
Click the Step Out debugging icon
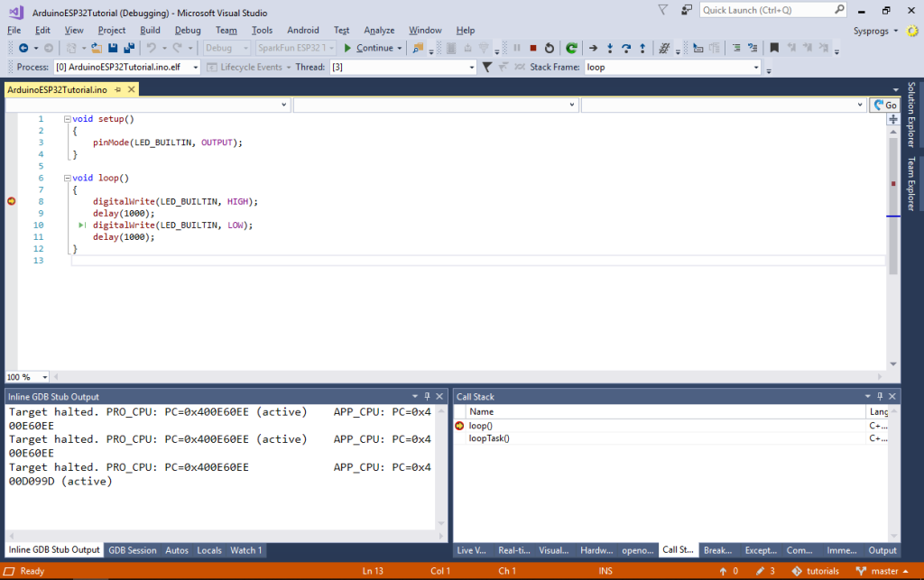(x=642, y=47)
